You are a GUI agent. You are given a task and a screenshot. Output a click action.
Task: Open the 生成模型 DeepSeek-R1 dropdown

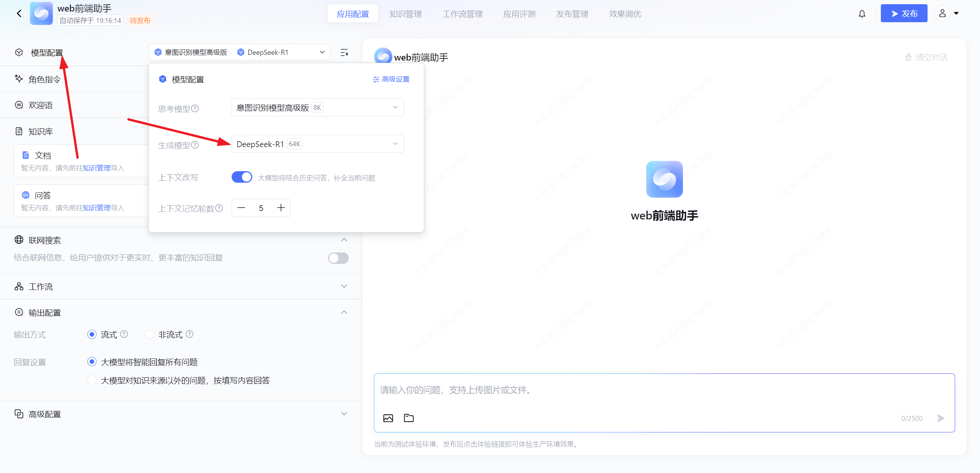click(317, 144)
